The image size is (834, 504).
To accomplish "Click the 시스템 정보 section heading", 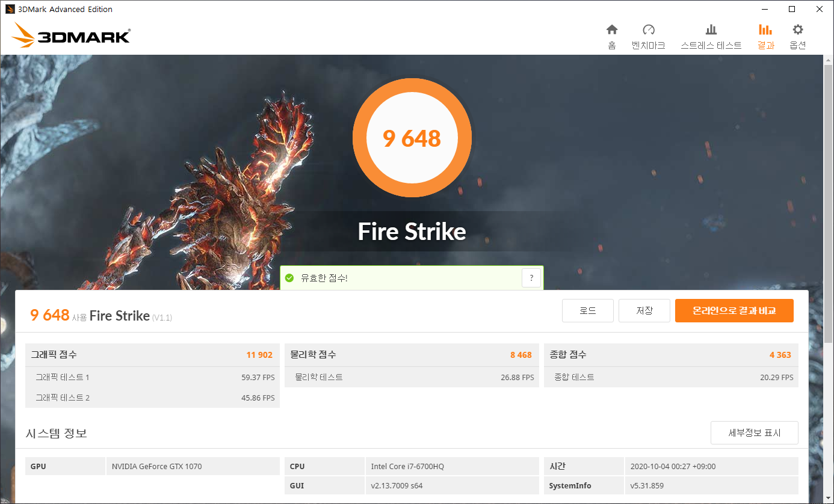I will tap(57, 433).
